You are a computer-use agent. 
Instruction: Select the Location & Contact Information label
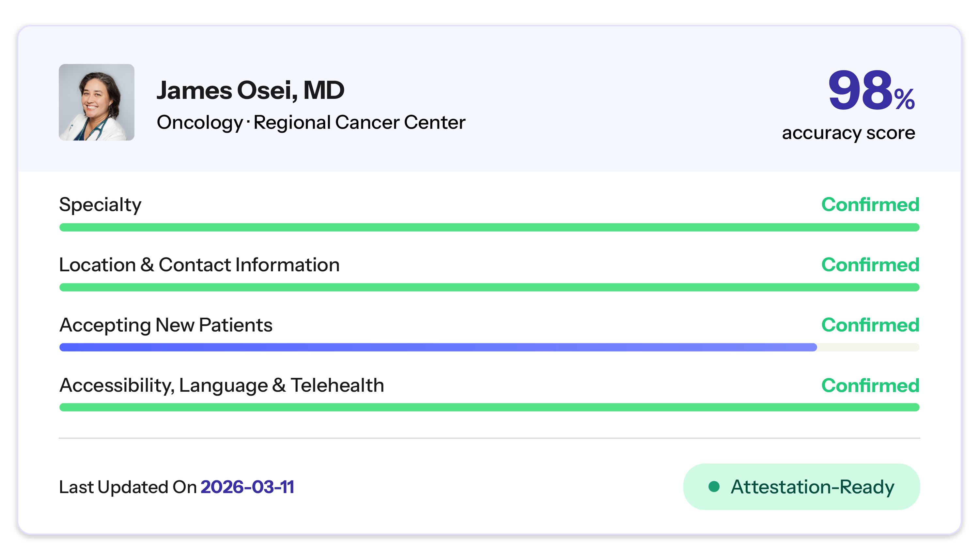point(199,265)
